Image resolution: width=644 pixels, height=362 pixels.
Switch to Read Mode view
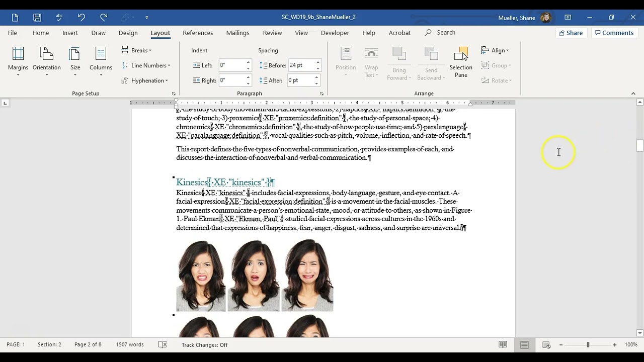pyautogui.click(x=503, y=345)
